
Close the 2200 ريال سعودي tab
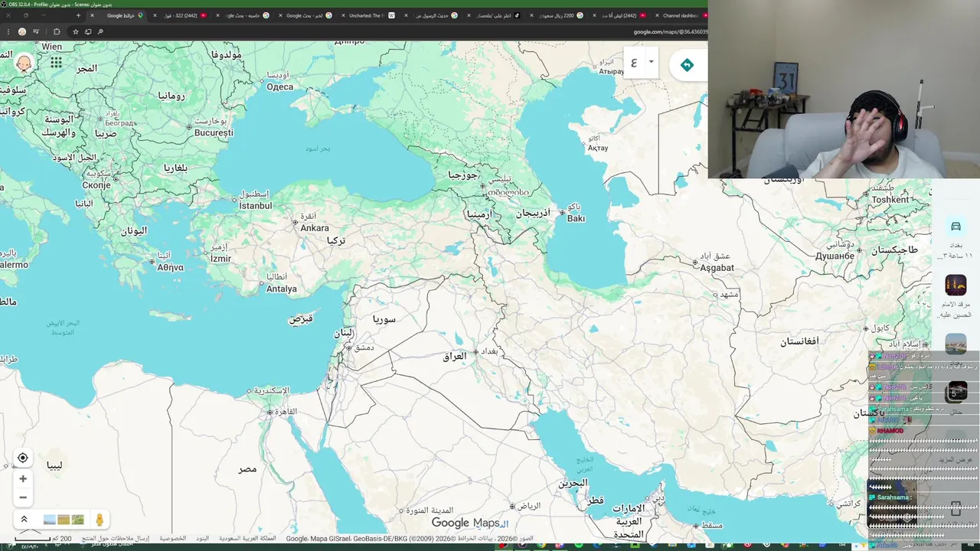click(531, 15)
